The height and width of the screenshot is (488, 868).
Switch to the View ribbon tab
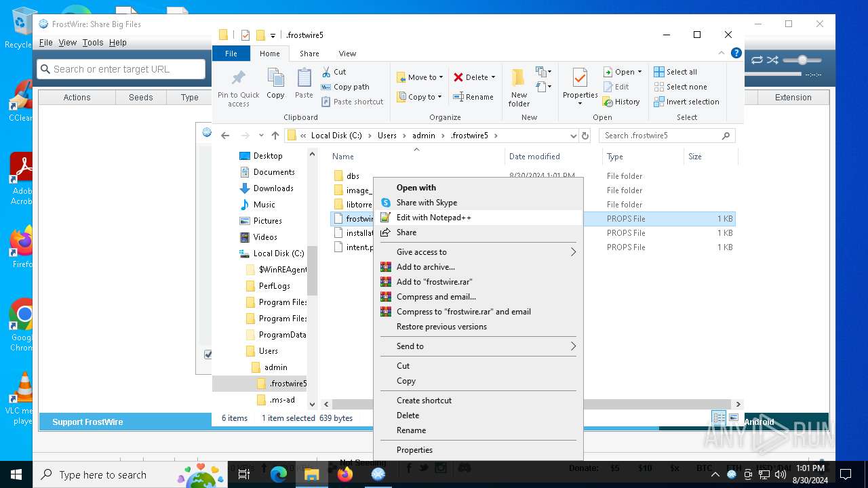pyautogui.click(x=347, y=54)
